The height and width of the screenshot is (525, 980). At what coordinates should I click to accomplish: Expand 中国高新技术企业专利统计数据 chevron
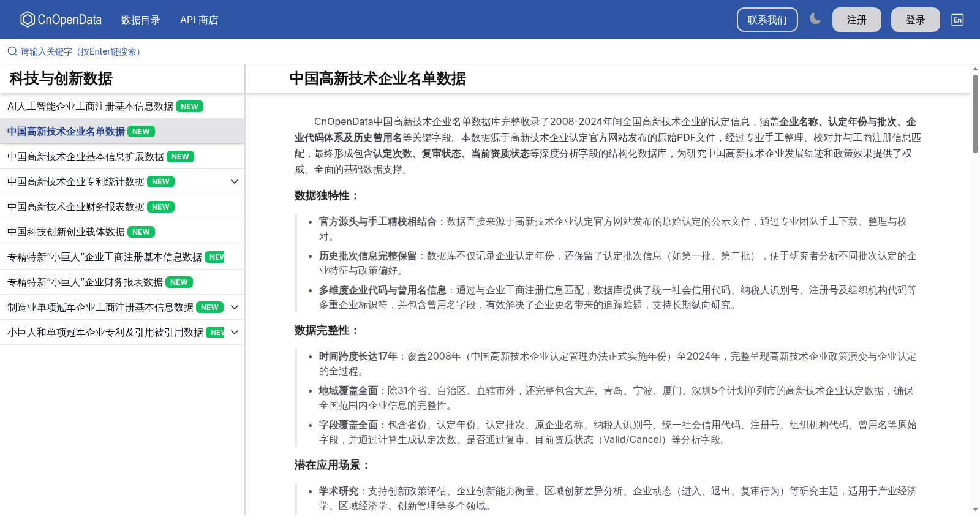tap(234, 181)
